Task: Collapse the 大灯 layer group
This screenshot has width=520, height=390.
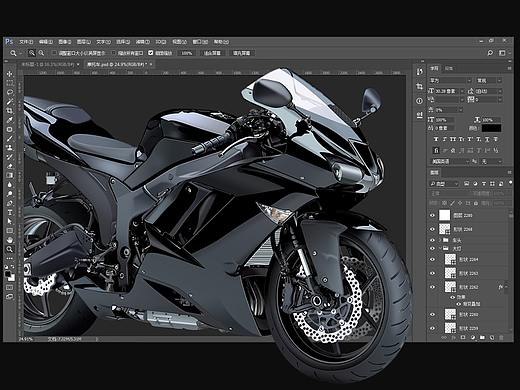Action: click(x=440, y=249)
